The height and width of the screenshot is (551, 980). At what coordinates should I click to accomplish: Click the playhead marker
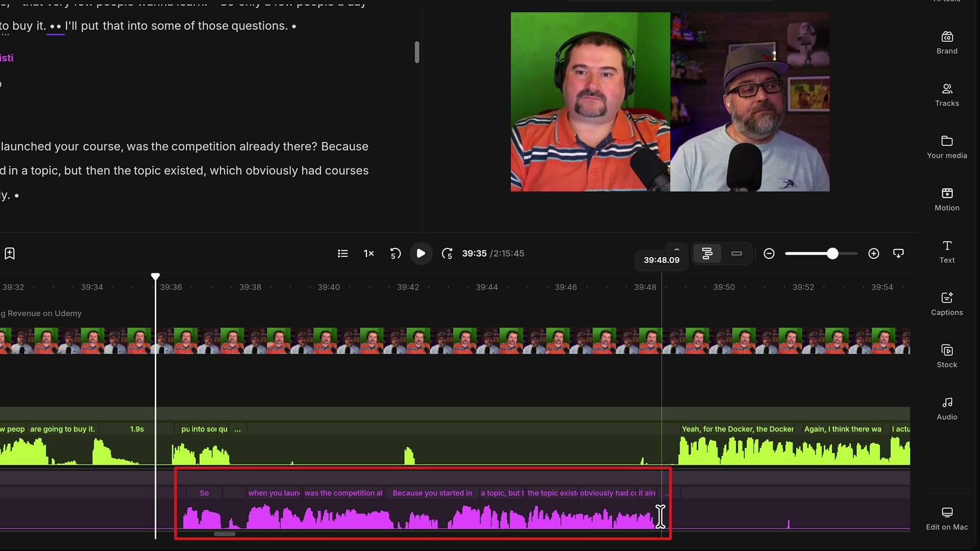[x=155, y=277]
